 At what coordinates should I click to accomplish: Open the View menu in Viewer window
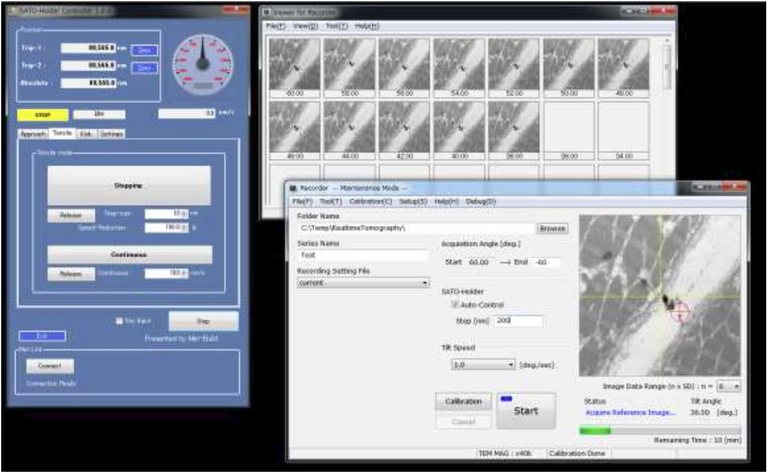point(306,25)
